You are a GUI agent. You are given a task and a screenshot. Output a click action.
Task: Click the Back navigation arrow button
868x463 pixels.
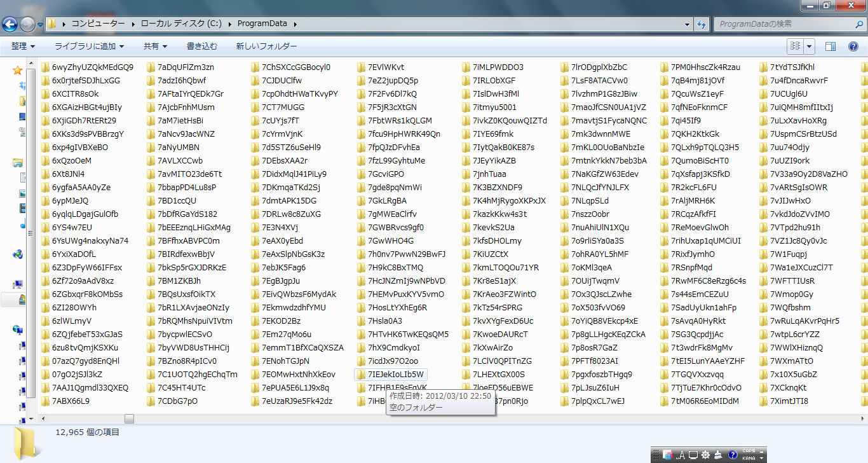pos(10,24)
